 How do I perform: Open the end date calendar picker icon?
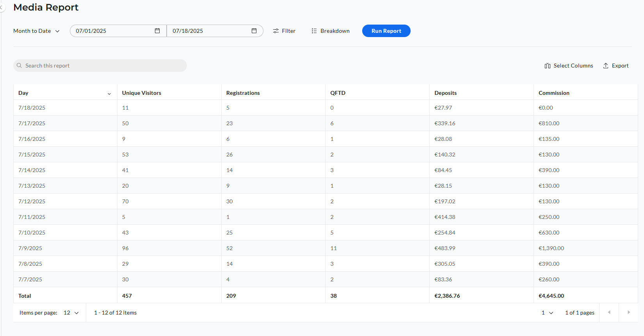click(254, 31)
